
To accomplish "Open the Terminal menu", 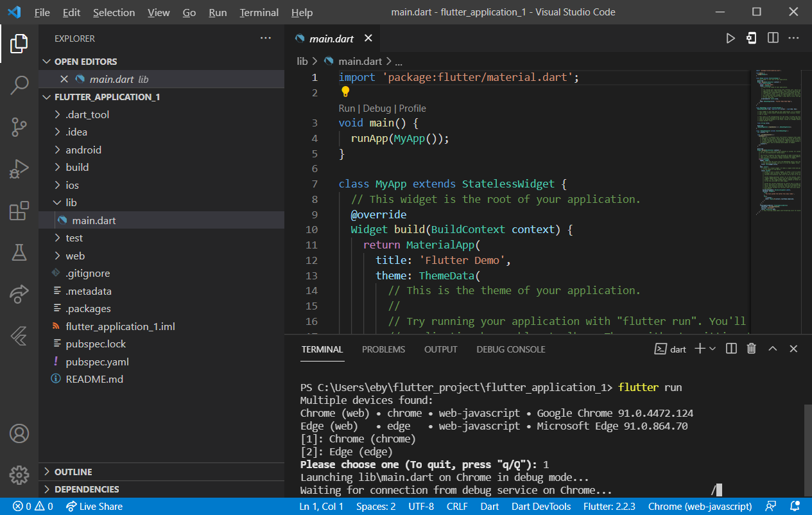I will click(258, 12).
